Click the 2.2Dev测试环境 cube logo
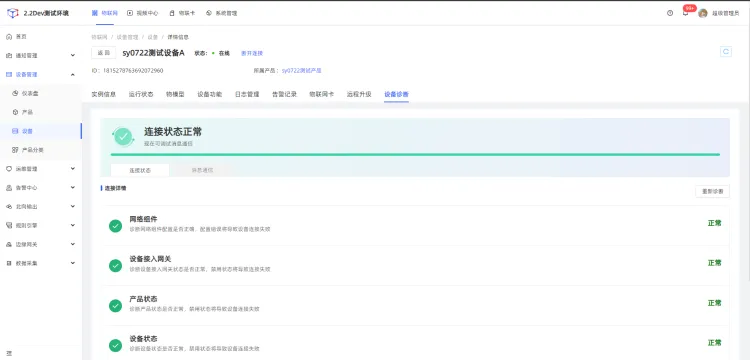Viewport: 750px width, 360px height. (13, 13)
